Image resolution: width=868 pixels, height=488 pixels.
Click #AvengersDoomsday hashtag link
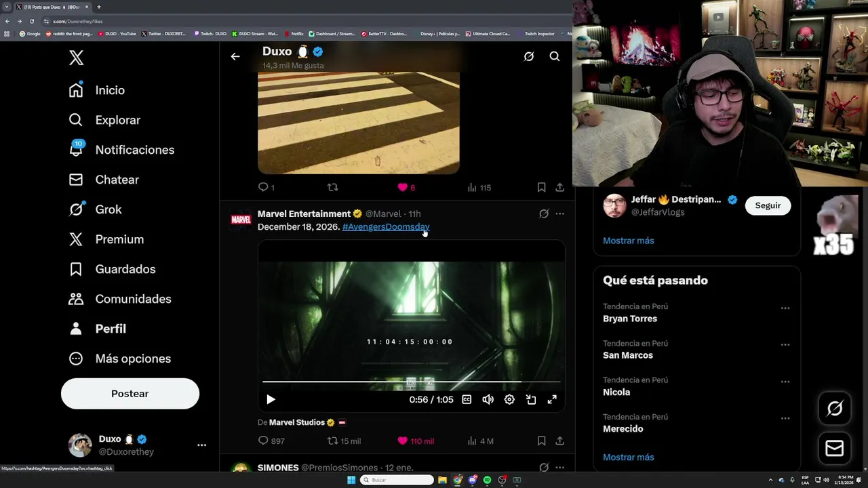click(x=386, y=227)
